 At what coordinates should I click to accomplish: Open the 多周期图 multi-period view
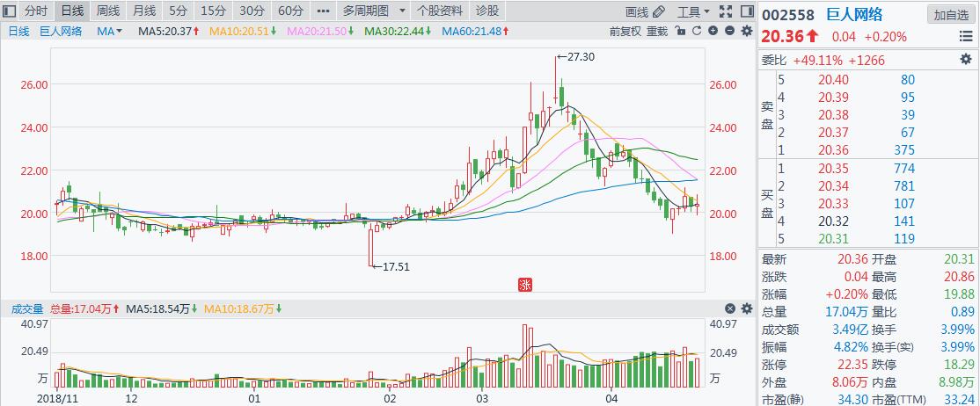click(x=366, y=11)
